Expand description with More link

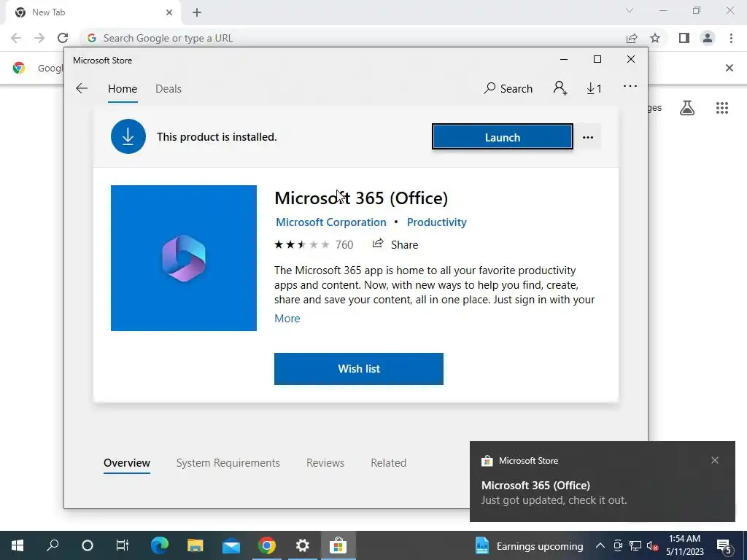[287, 319]
